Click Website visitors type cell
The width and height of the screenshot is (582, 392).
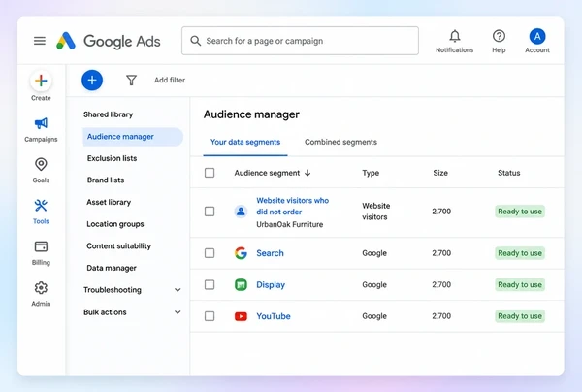pyautogui.click(x=375, y=212)
